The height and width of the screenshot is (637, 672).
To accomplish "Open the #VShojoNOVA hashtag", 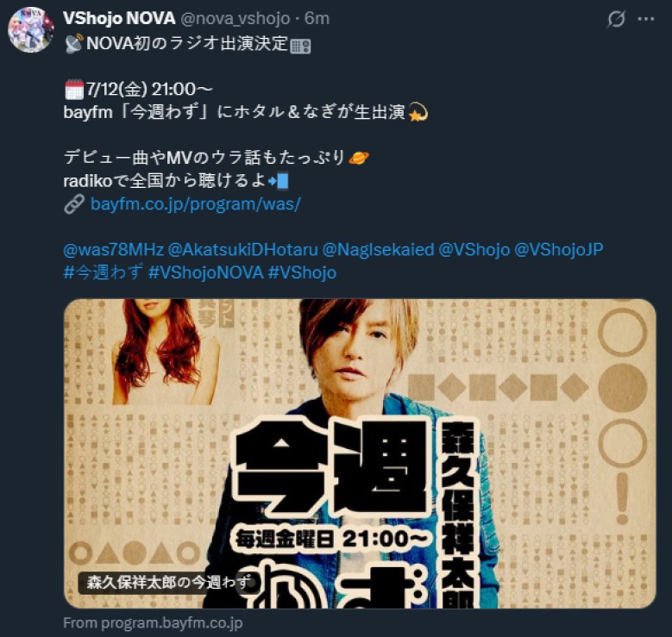I will (x=205, y=272).
